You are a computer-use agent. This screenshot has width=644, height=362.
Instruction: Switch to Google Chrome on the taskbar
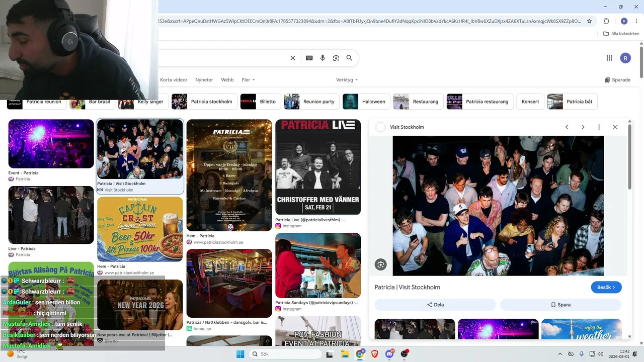pos(360,354)
